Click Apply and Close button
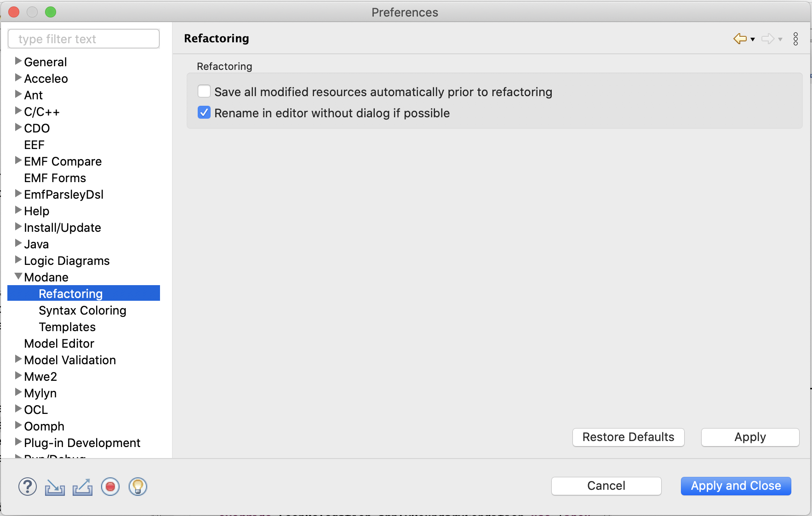This screenshot has height=516, width=812. [736, 486]
